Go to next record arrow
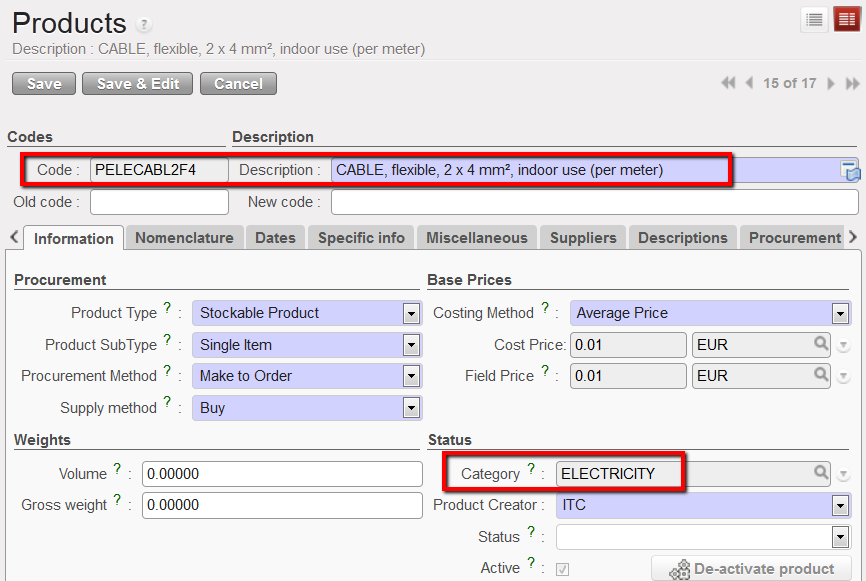The height and width of the screenshot is (581, 866). coord(831,84)
